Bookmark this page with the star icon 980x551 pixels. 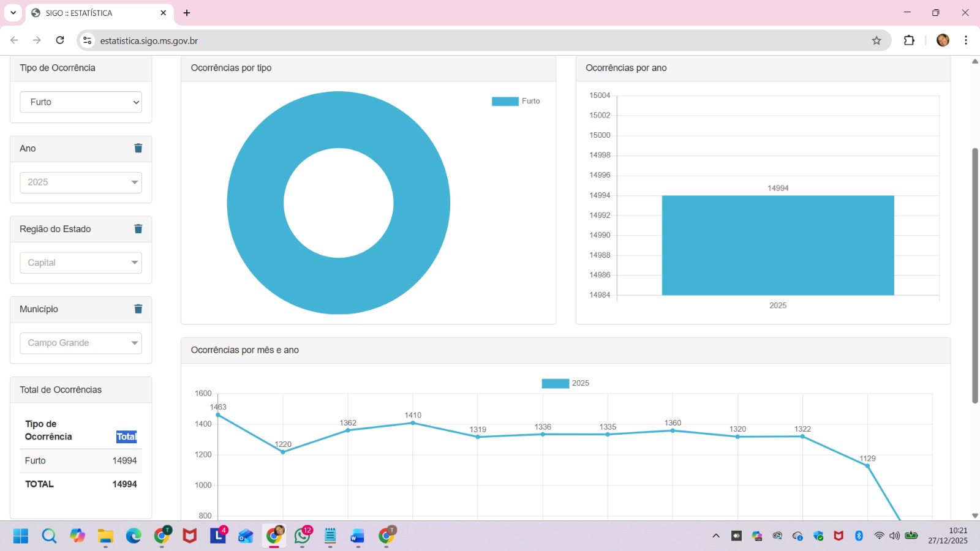[876, 40]
